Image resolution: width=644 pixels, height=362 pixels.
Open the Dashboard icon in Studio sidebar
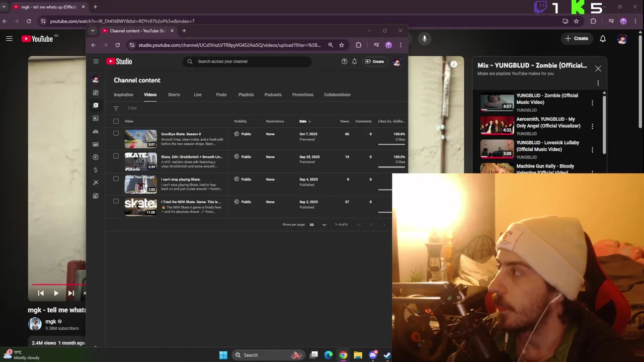tap(96, 93)
